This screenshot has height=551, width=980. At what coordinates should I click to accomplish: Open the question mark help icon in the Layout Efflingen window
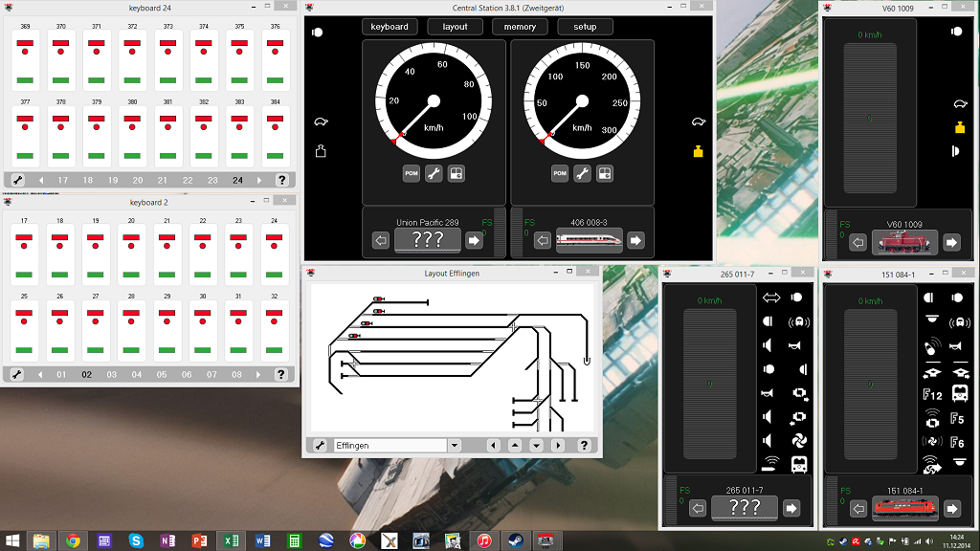[x=584, y=446]
